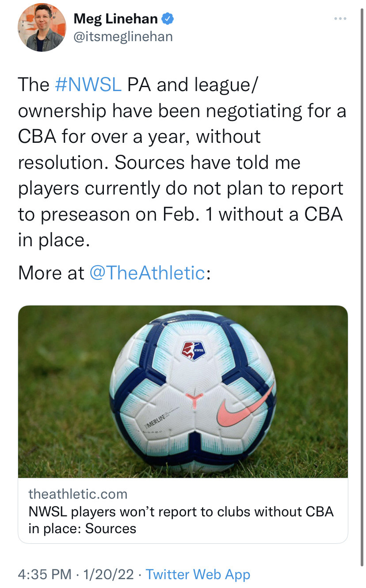Click the 4:35 PM timestamp
The width and height of the screenshot is (366, 588).
click(x=44, y=574)
